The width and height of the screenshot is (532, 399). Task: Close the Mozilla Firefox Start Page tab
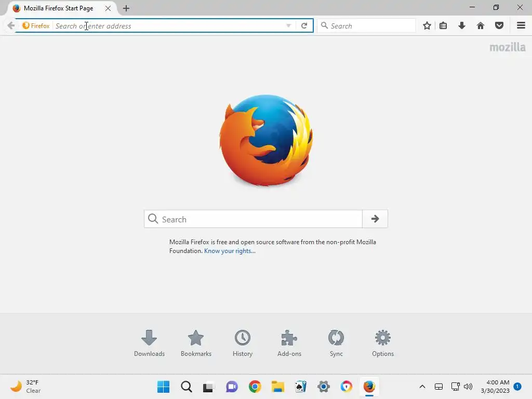click(x=108, y=8)
